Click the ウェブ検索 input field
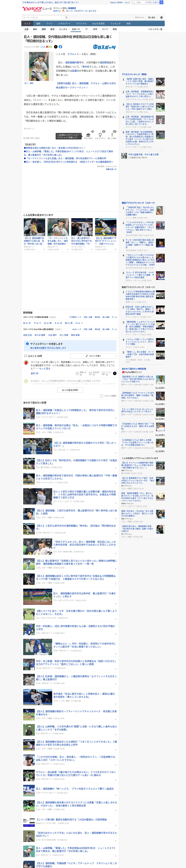Screen dimensions: 186x868 click(x=138, y=2)
